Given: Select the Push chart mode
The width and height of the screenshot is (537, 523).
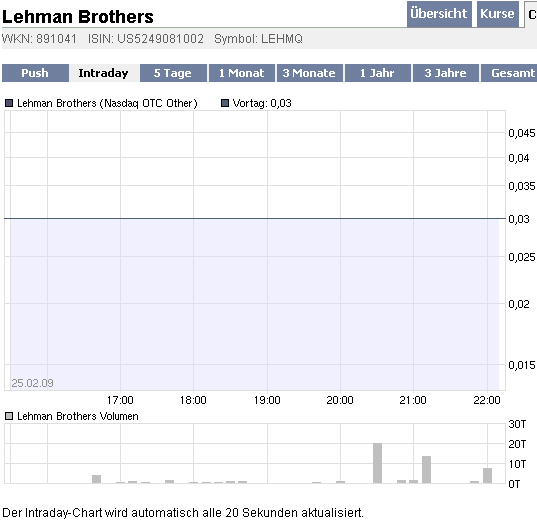Looking at the screenshot, I should click(x=35, y=73).
